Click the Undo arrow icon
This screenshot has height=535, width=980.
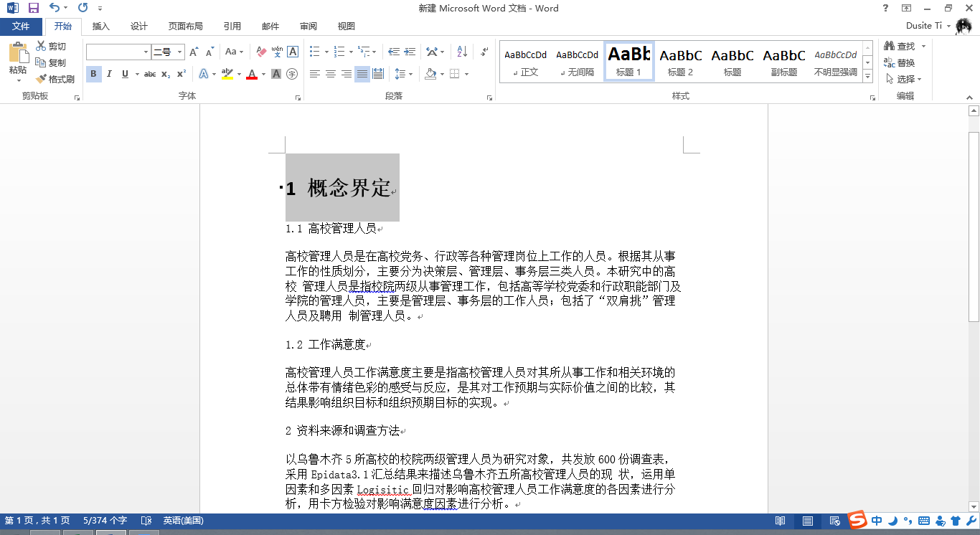(x=55, y=9)
